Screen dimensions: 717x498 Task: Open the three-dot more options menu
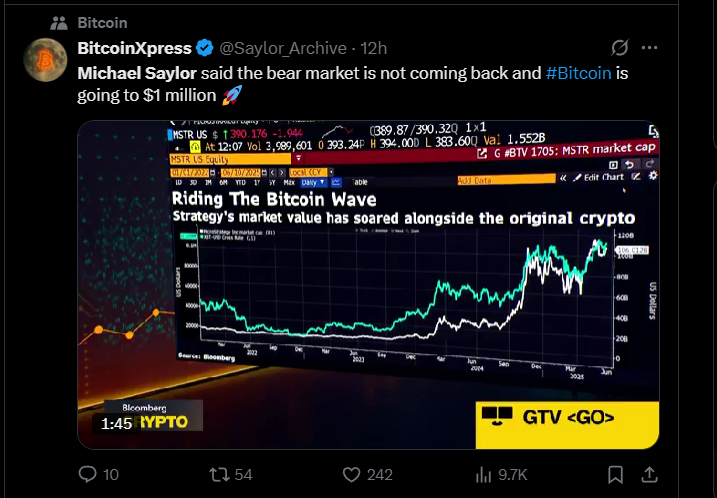(x=649, y=48)
